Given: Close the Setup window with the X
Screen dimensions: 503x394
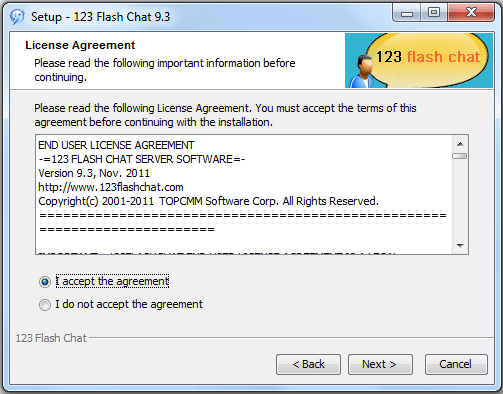Looking at the screenshot, I should tap(471, 13).
